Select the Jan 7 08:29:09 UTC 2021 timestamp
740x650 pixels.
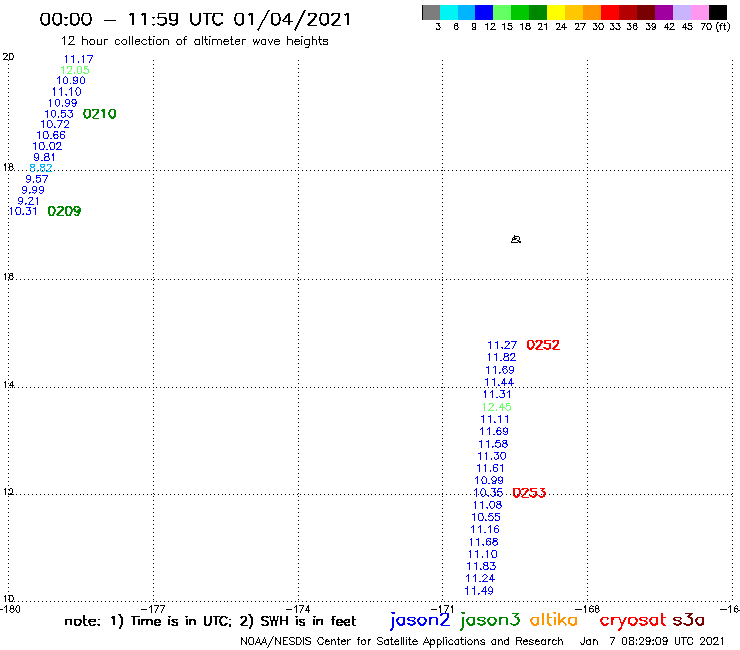click(652, 641)
